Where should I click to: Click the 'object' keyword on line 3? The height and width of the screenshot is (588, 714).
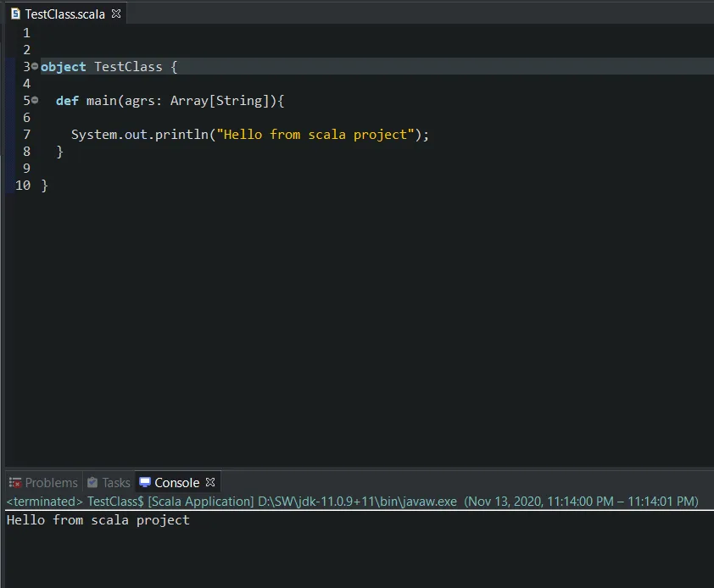pos(64,67)
